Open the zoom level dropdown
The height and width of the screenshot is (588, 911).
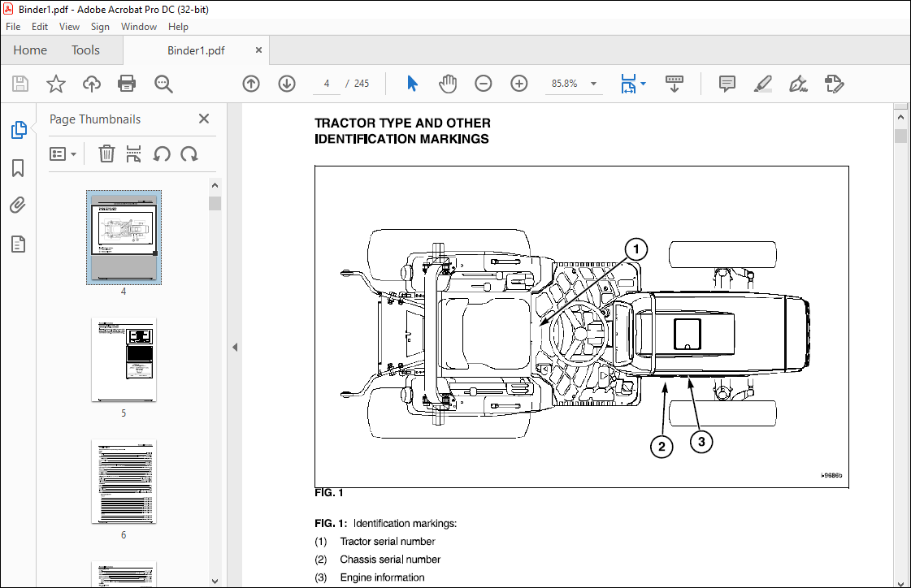[593, 84]
